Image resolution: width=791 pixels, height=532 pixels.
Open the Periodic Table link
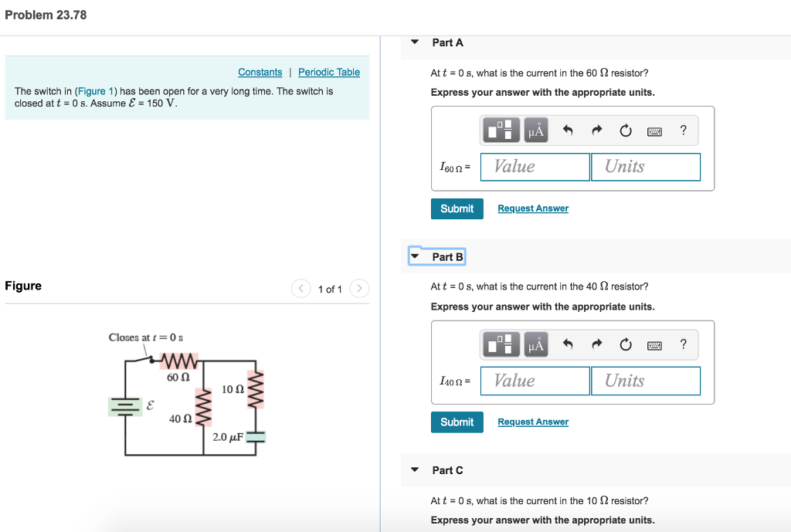click(328, 72)
